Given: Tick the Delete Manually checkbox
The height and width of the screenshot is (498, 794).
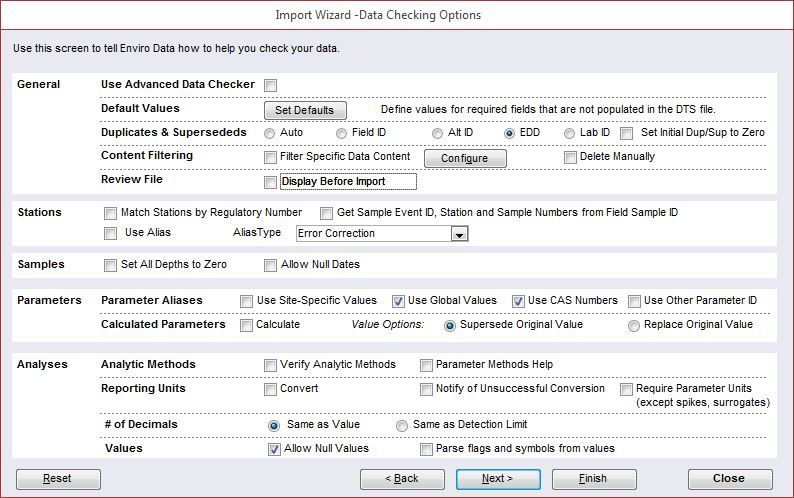Looking at the screenshot, I should 570,158.
